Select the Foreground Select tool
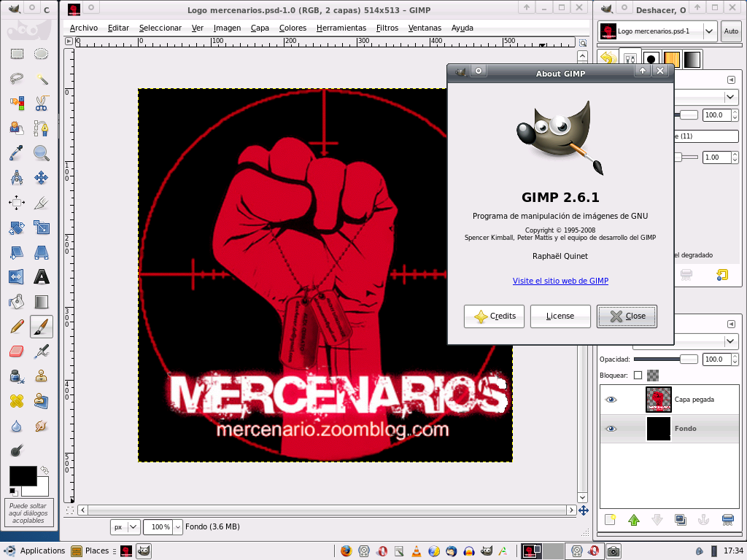 pos(17,128)
